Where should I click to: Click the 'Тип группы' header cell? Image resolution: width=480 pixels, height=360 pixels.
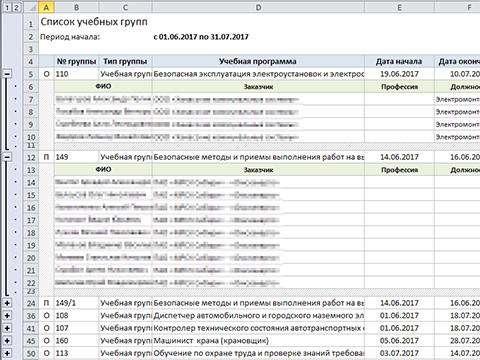pos(125,61)
